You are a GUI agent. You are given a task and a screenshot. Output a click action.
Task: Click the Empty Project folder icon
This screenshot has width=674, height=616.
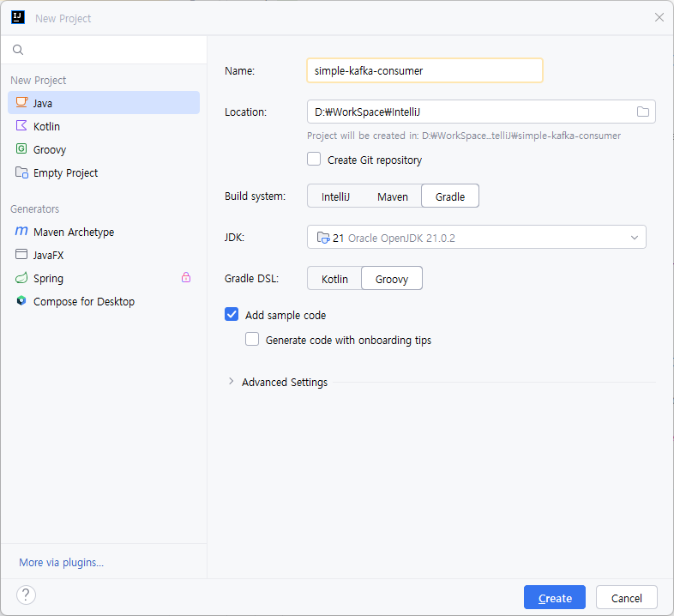click(x=21, y=172)
